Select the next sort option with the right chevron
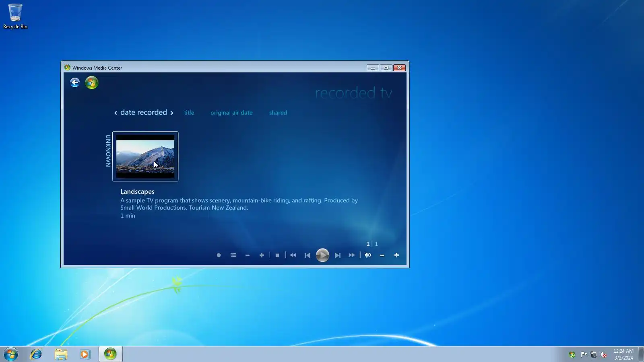 (172, 113)
